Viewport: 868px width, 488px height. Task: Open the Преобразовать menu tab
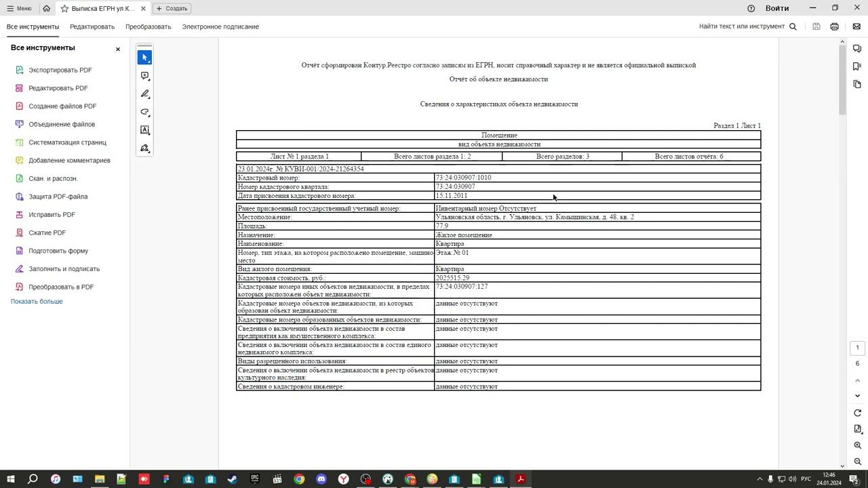coord(148,26)
